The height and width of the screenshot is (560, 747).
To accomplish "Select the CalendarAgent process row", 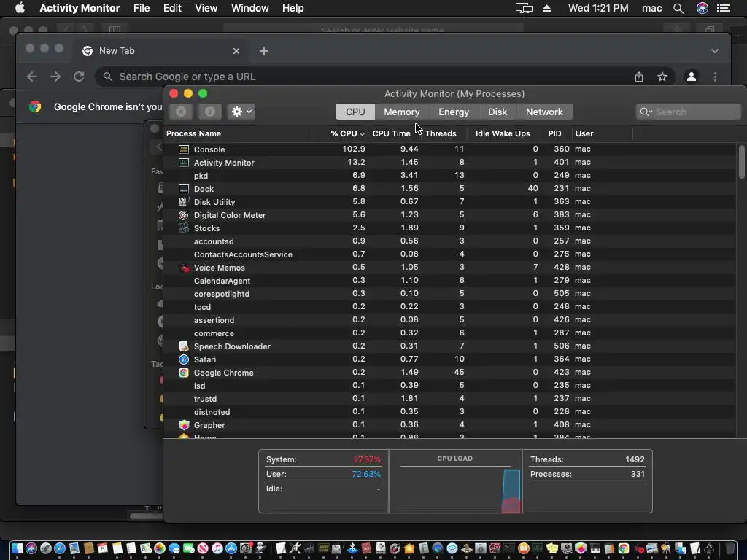I will click(x=449, y=281).
